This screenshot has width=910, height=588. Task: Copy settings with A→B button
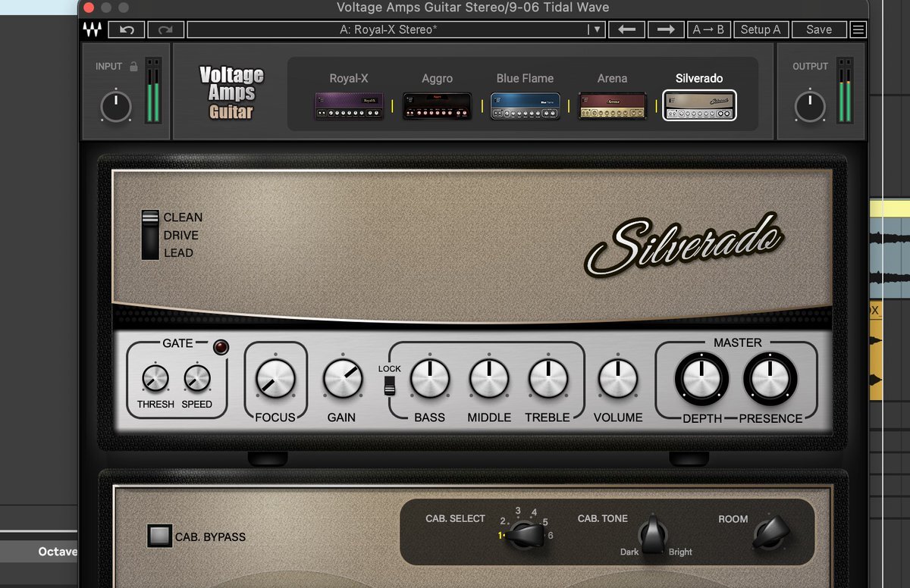[x=708, y=30]
